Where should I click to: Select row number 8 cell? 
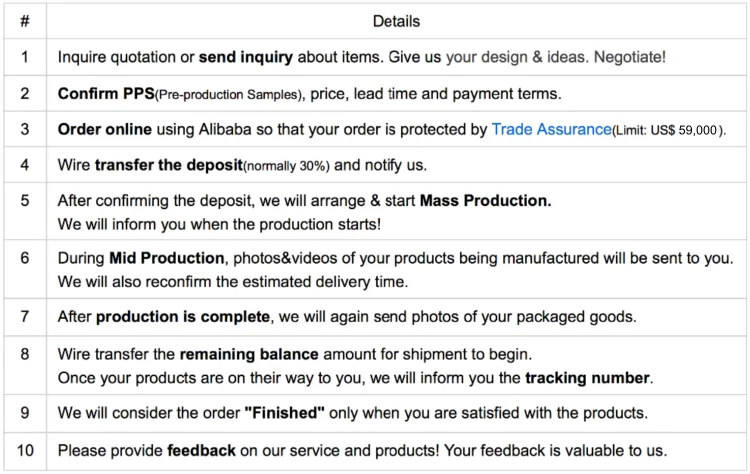point(25,354)
